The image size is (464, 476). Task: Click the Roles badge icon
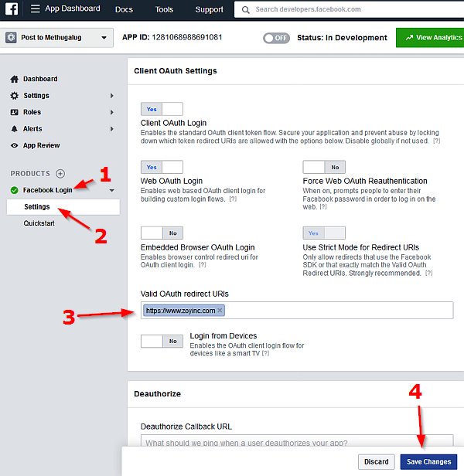(x=14, y=112)
